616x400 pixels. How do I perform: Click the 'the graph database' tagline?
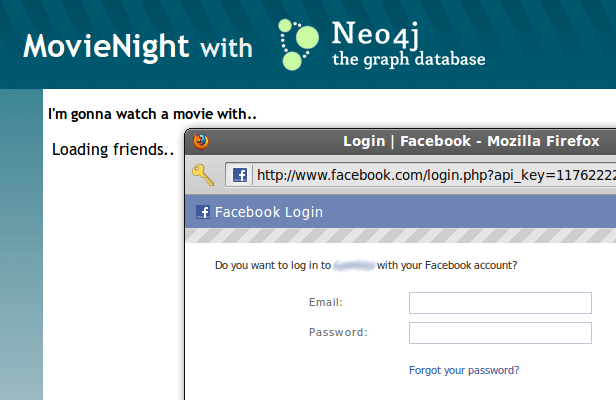click(x=409, y=59)
